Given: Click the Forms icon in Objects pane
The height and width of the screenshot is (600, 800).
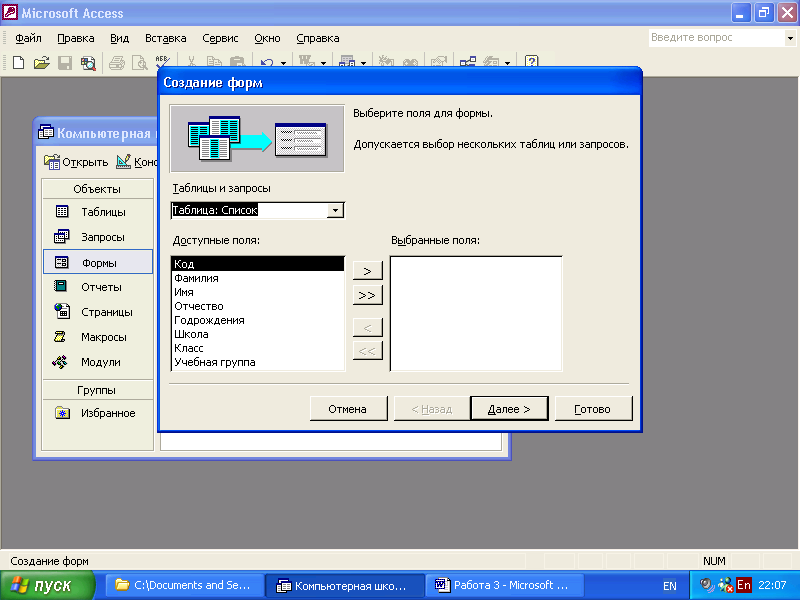Looking at the screenshot, I should click(62, 262).
